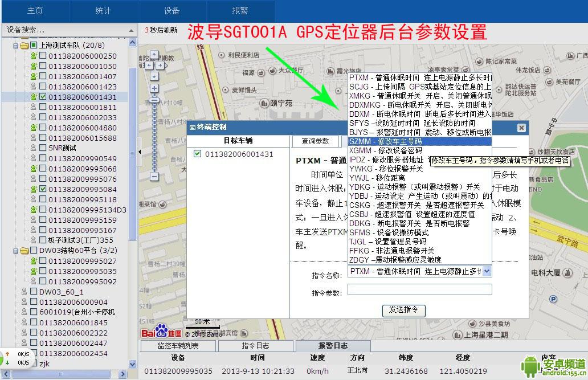Viewport: 588px width, 380px height.
Task: Click the 指令参数 input field
Action: (x=419, y=289)
